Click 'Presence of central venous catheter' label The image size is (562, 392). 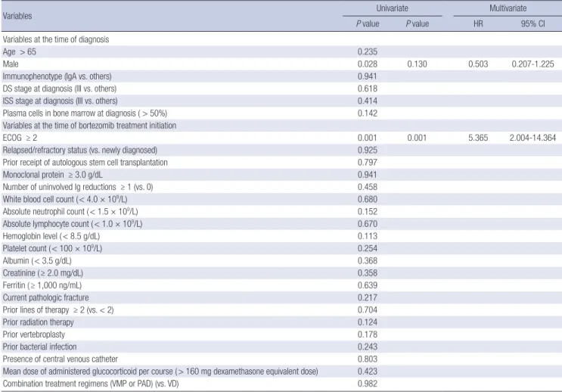click(x=61, y=359)
